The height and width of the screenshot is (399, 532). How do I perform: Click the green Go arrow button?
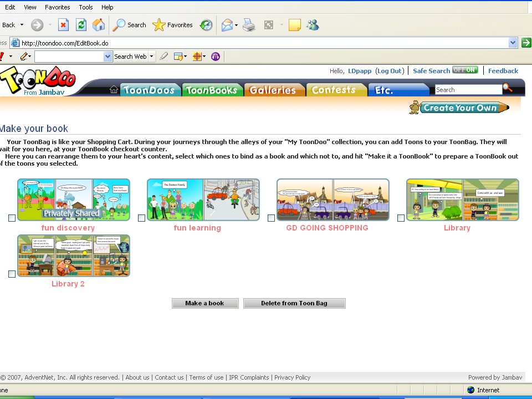coord(526,43)
